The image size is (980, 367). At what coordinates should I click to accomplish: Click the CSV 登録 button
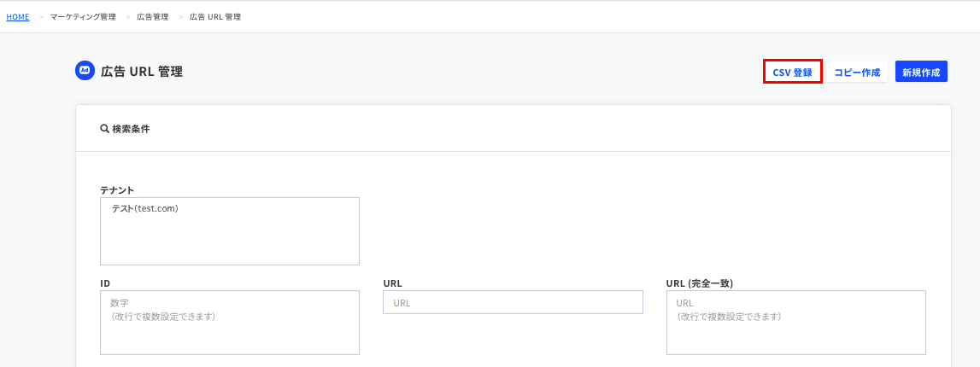pos(793,72)
